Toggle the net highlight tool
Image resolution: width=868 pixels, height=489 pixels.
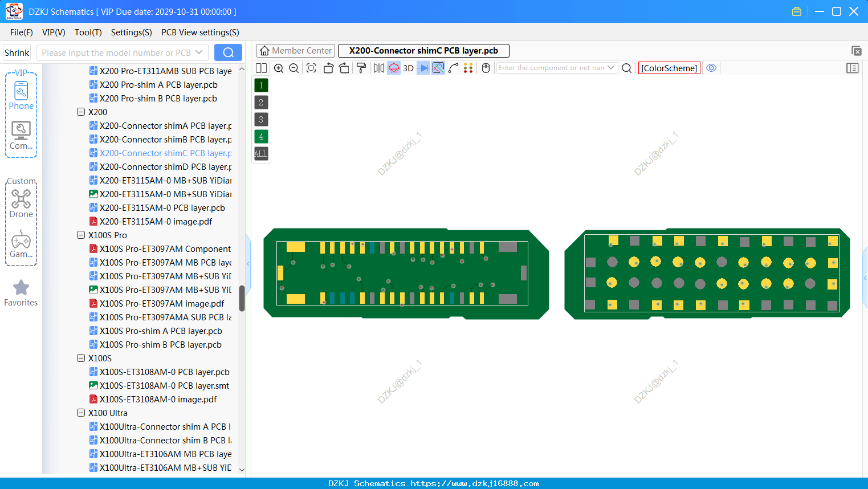(x=438, y=68)
